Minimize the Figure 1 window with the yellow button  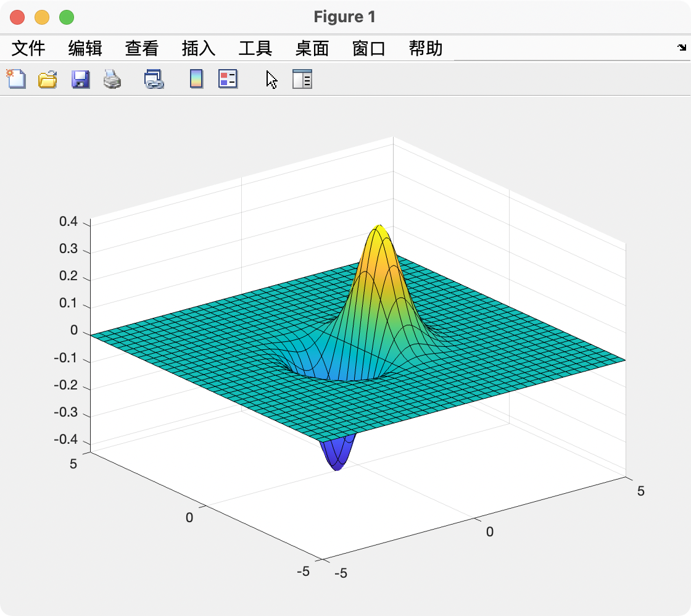point(43,17)
